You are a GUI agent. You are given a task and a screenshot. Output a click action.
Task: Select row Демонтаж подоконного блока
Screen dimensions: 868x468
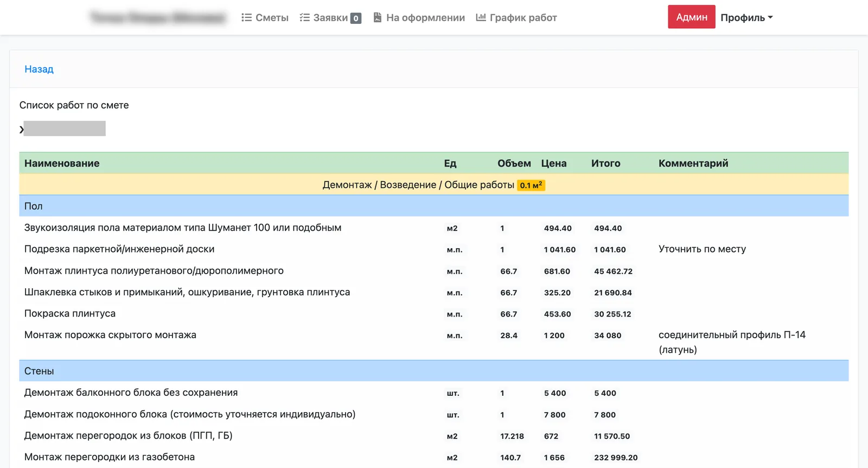434,414
